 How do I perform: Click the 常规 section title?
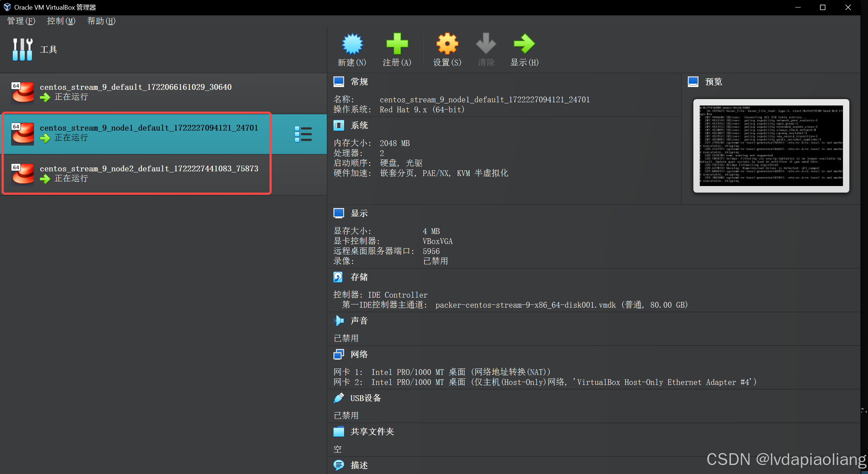(359, 82)
